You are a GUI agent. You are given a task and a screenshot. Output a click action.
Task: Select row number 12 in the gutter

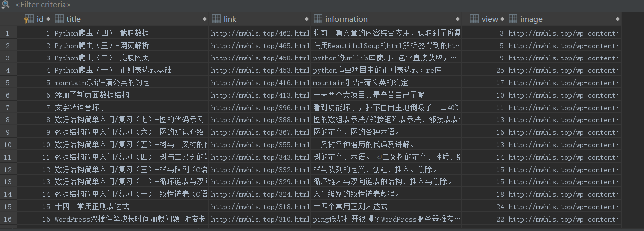pyautogui.click(x=8, y=170)
